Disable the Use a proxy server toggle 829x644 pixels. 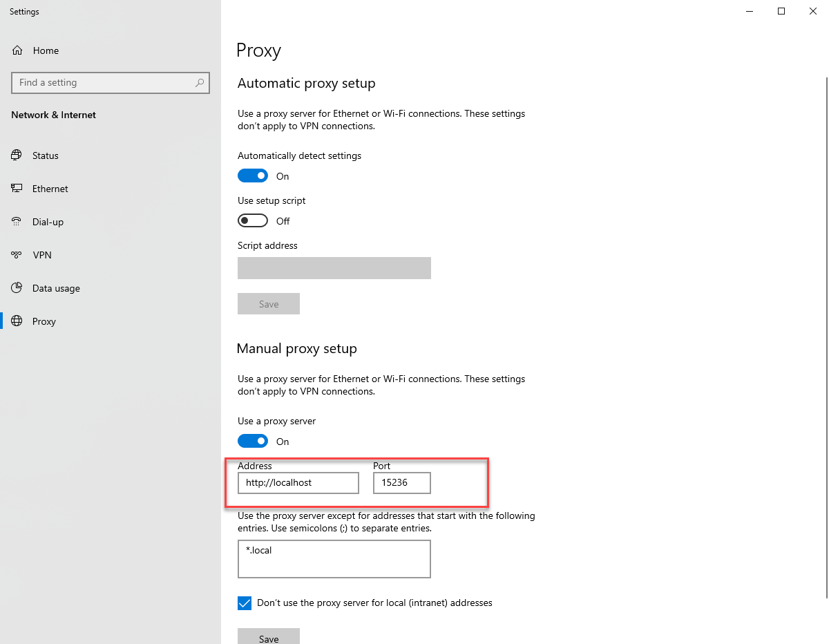click(252, 442)
